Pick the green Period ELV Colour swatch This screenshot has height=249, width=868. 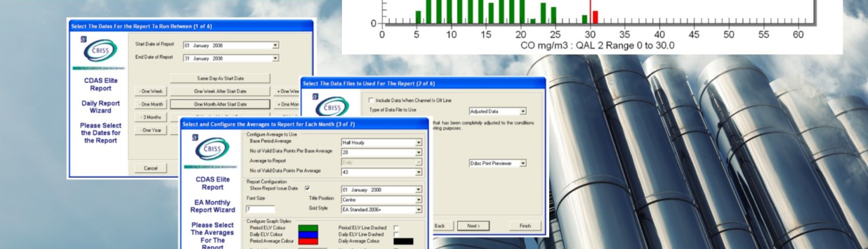(308, 228)
